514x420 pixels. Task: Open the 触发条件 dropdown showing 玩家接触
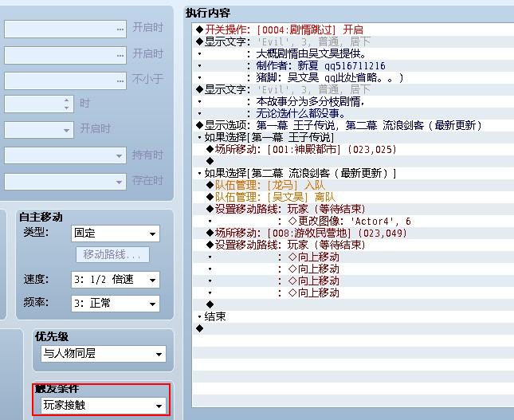104,406
